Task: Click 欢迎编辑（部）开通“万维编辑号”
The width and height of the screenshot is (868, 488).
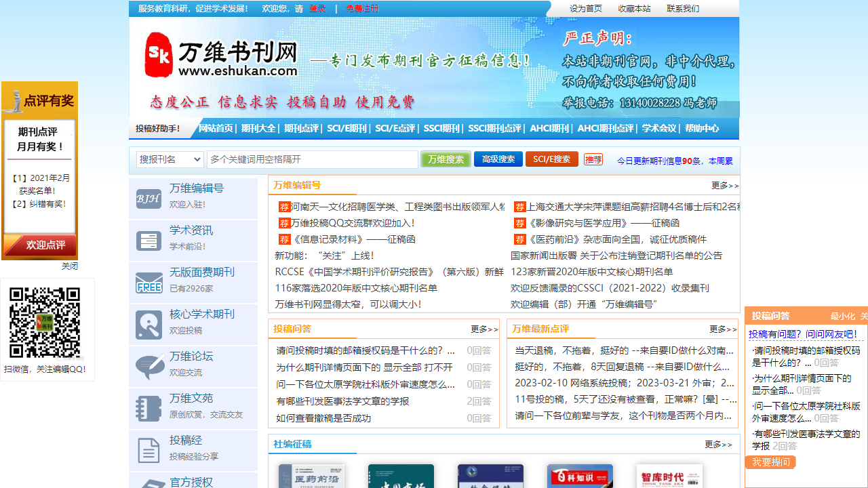Action: click(x=584, y=304)
